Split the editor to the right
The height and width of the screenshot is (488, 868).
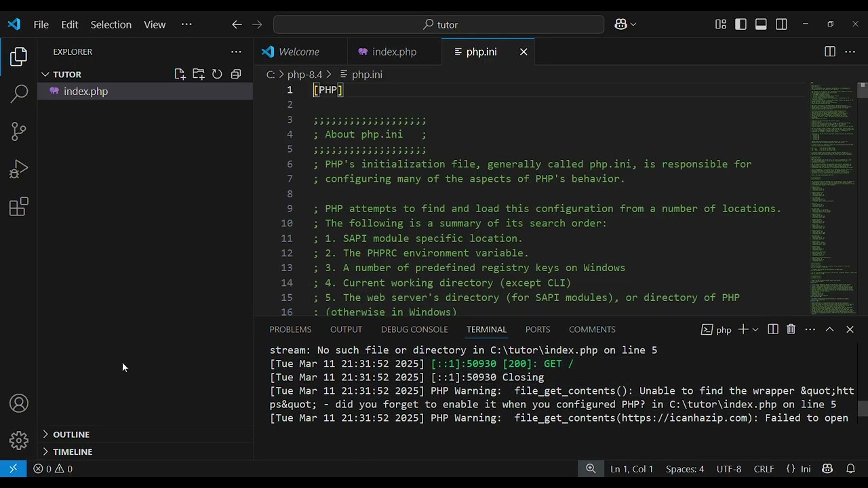pyautogui.click(x=830, y=52)
